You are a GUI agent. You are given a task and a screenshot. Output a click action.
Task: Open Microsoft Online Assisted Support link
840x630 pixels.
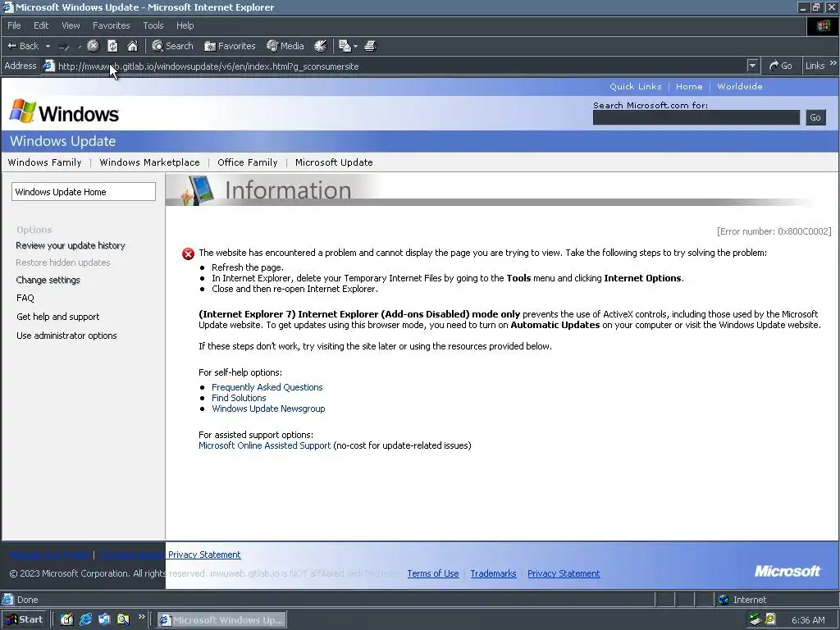coord(264,445)
